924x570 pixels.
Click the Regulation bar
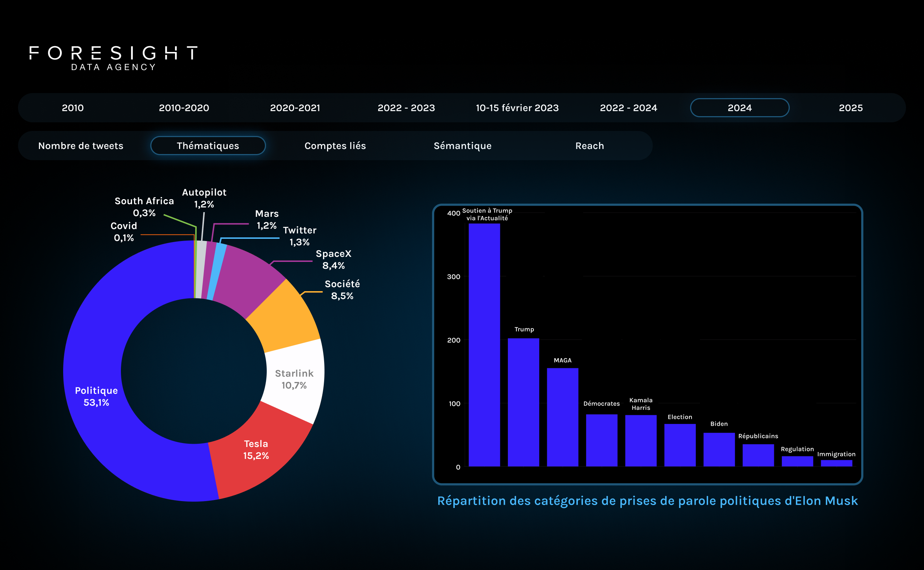(797, 461)
